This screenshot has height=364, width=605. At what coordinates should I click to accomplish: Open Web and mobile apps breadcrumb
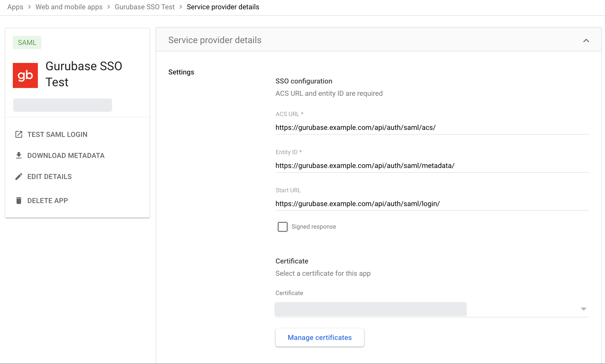tap(69, 7)
